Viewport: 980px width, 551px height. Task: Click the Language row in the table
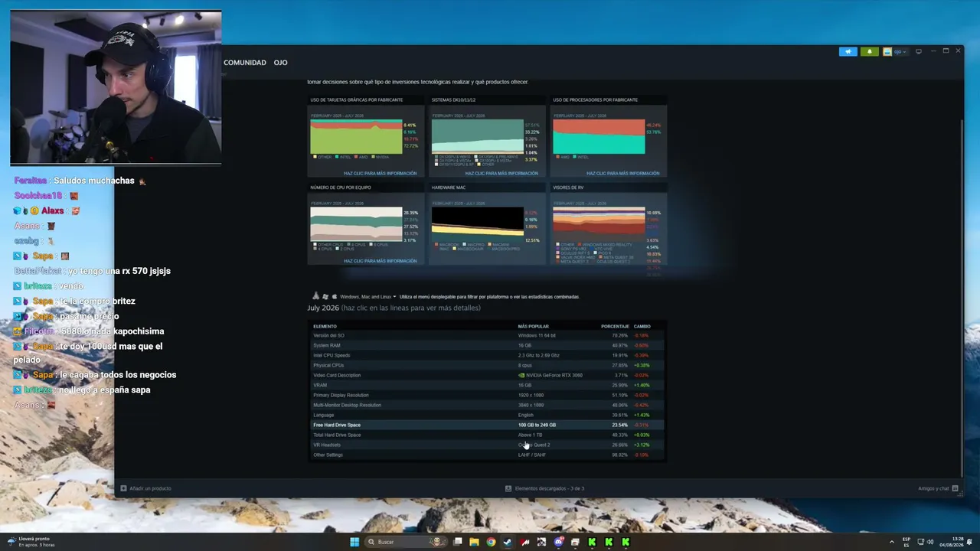pos(487,415)
